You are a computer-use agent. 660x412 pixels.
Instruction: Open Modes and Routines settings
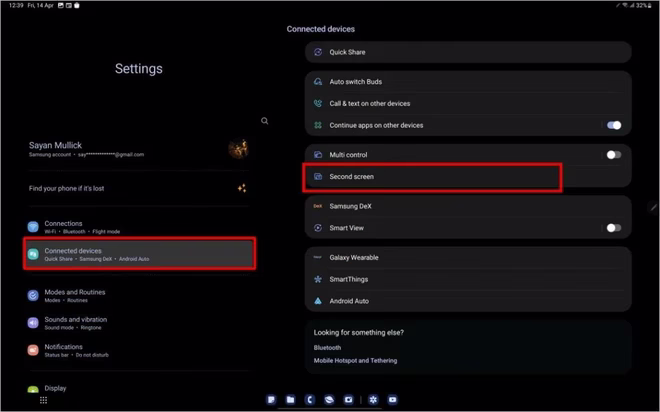pyautogui.click(x=139, y=295)
